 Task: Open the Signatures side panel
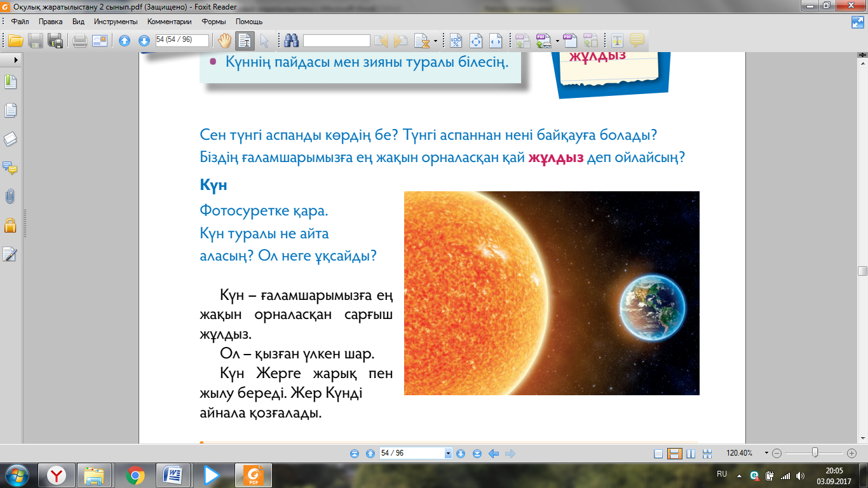[10, 255]
